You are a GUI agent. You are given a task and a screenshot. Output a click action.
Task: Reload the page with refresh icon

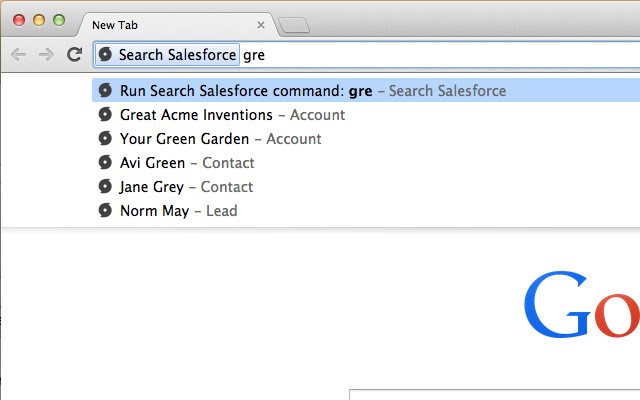point(74,55)
